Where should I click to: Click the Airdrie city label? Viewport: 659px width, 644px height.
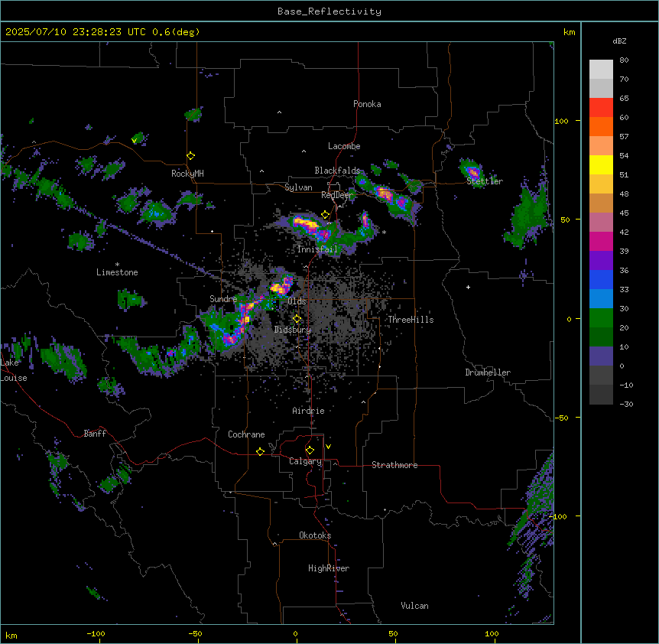(x=309, y=411)
